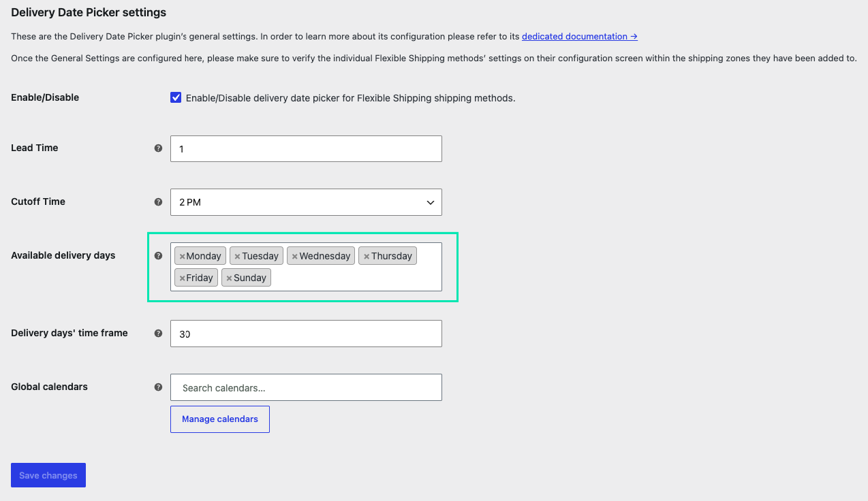Screen dimensions: 868x501
Task: Click the Global calendars help icon
Action: [x=158, y=387]
